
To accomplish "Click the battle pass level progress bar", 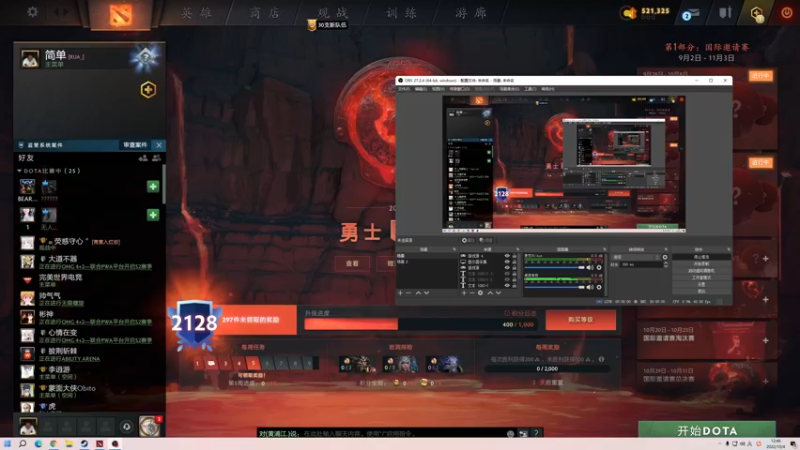I will [420, 324].
